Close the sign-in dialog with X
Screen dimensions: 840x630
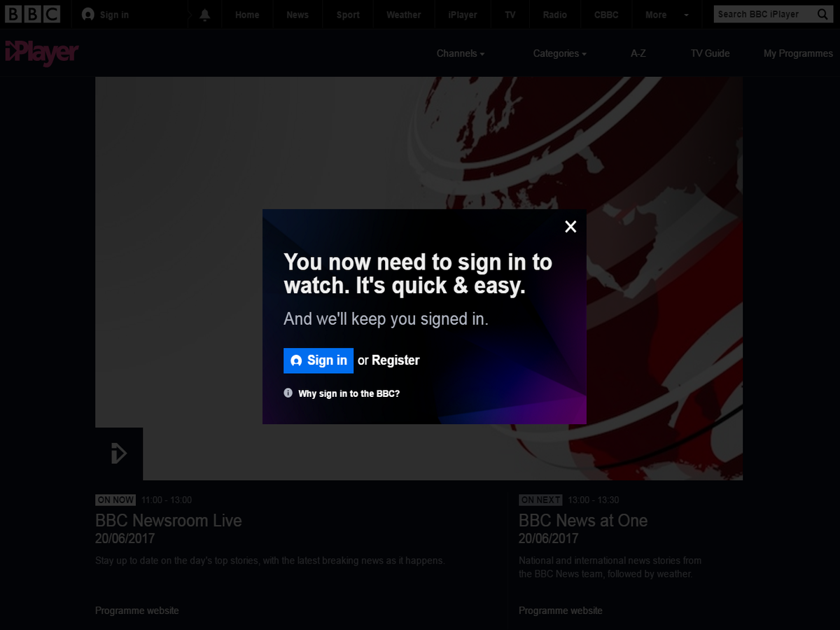(x=570, y=226)
